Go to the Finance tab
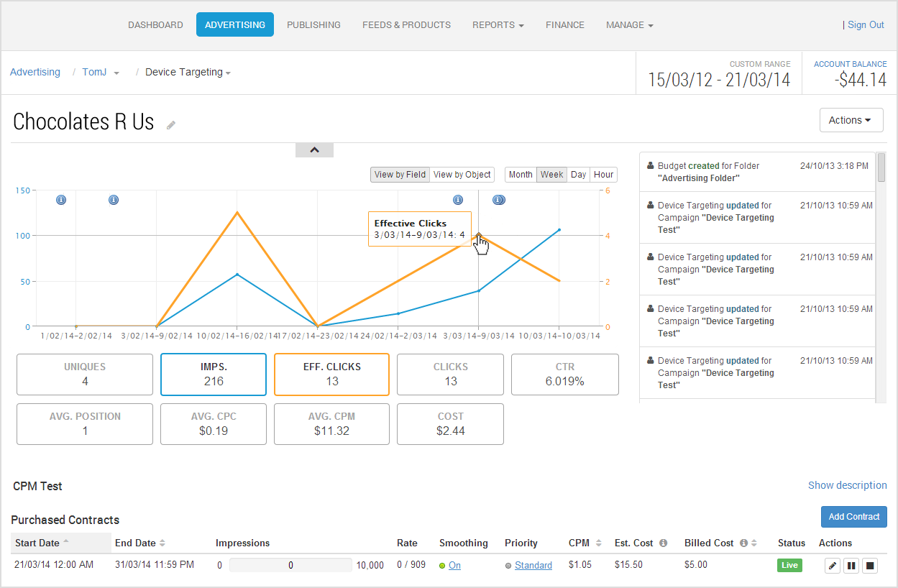Viewport: 898px width, 588px height. pyautogui.click(x=565, y=24)
